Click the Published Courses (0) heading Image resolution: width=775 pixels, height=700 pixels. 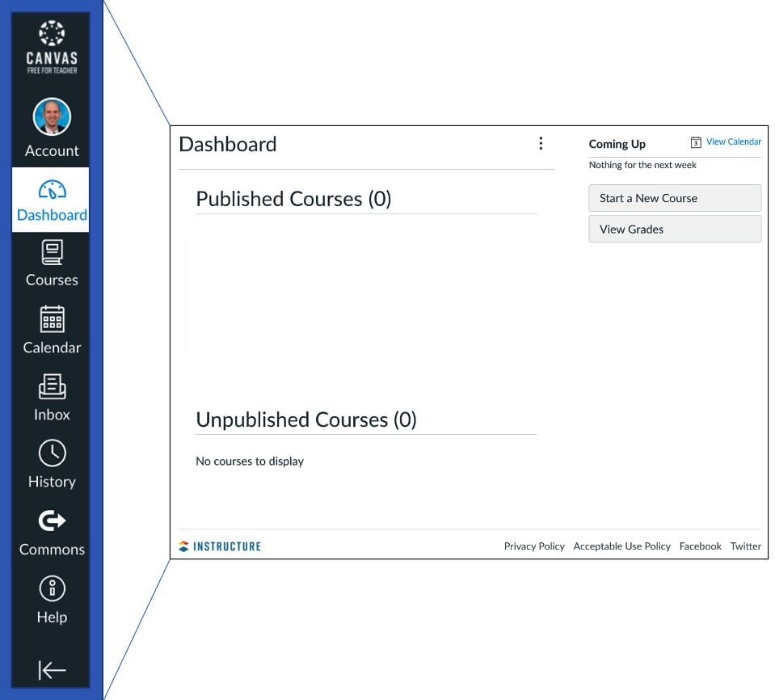coord(293,199)
